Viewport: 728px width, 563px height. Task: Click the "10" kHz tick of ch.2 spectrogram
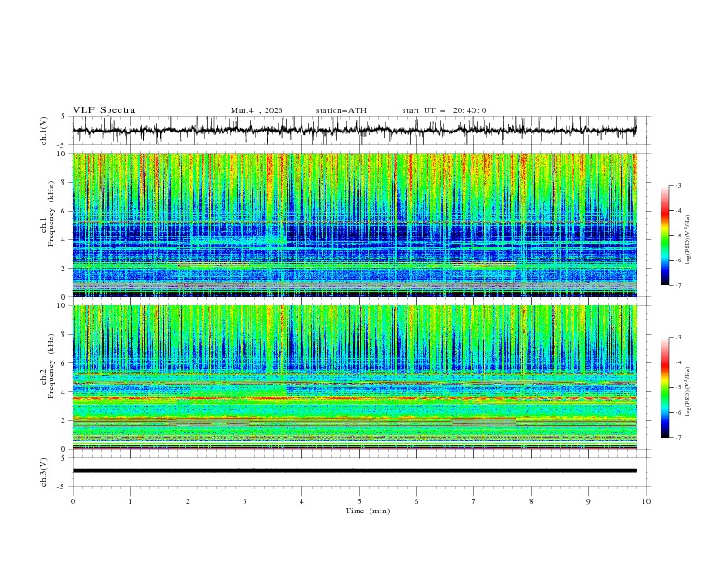(63, 305)
